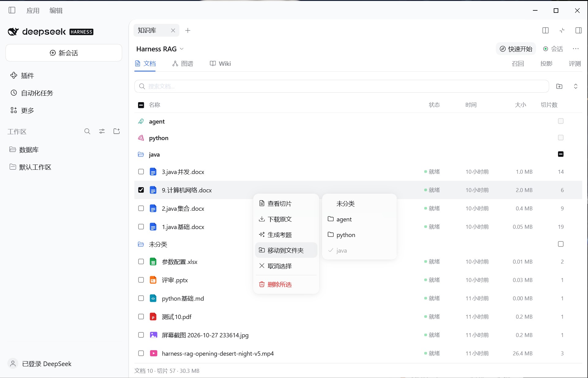
Task: Check the 1.java基础.docx checkbox
Action: pyautogui.click(x=141, y=227)
